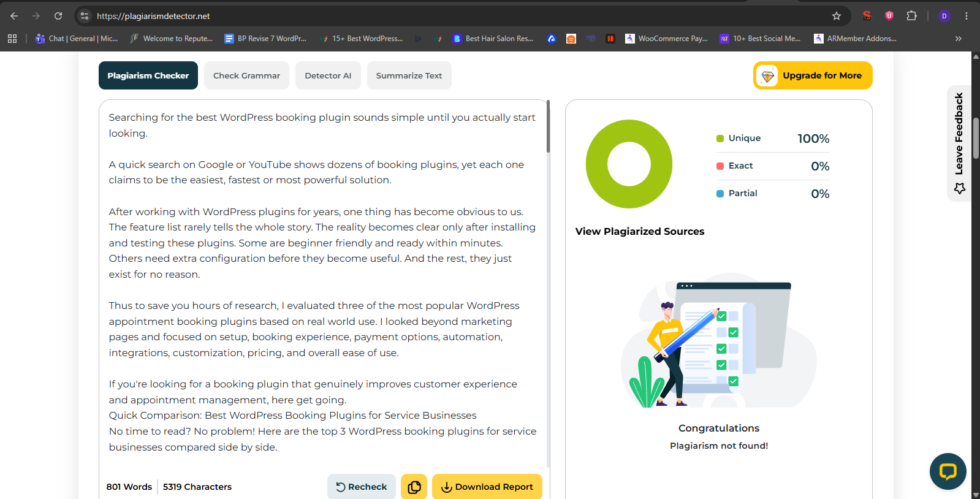
Task: Open the BP Revise 7 WordPr bookmark
Action: pyautogui.click(x=265, y=39)
